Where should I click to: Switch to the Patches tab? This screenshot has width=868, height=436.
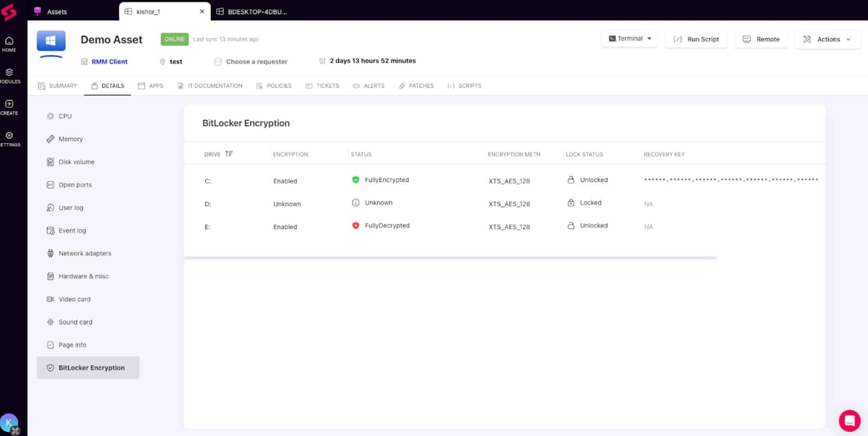[x=416, y=86]
